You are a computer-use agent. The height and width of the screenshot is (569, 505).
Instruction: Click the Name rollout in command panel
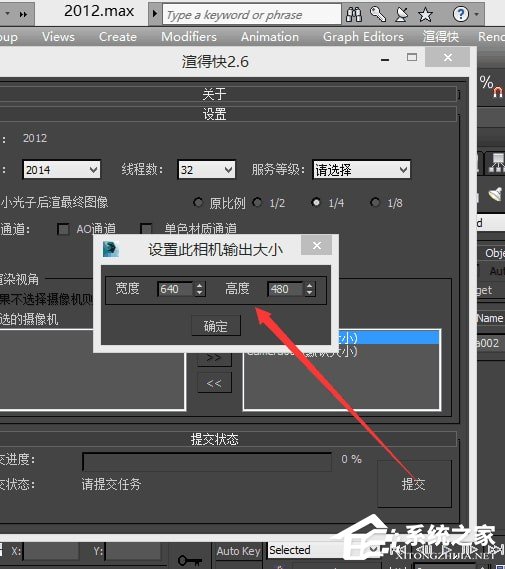point(490,318)
